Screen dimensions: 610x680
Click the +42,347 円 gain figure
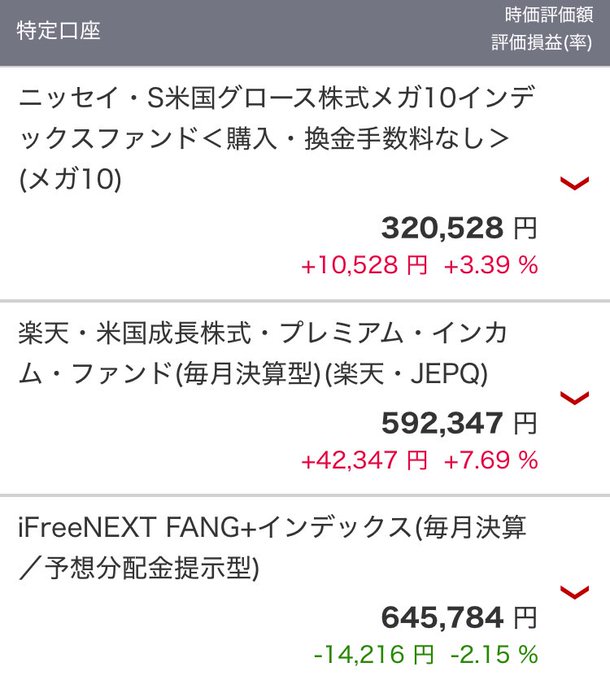[x=364, y=460]
